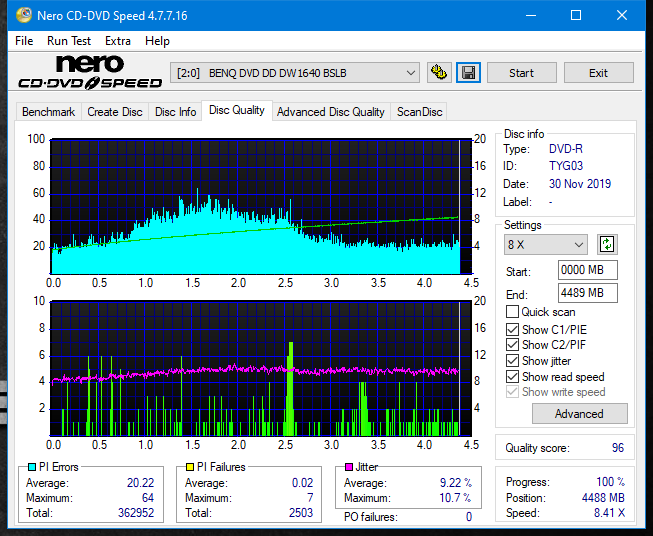653x536 pixels.
Task: Click the Start button
Action: (x=521, y=73)
